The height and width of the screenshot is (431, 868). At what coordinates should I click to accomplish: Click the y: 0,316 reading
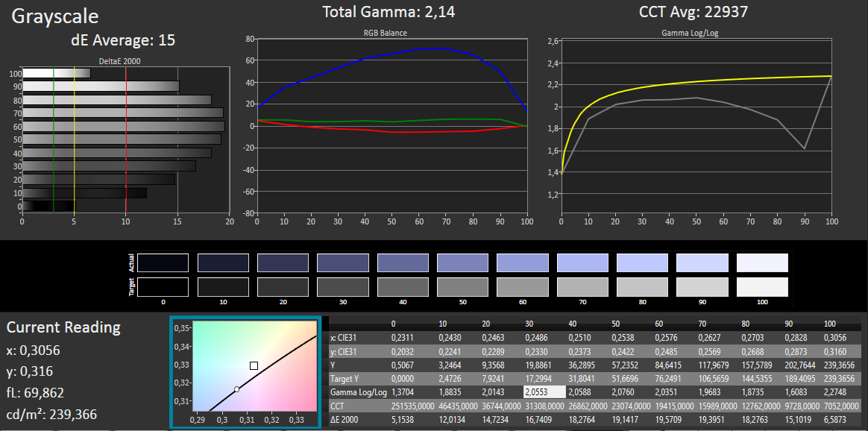pyautogui.click(x=30, y=371)
